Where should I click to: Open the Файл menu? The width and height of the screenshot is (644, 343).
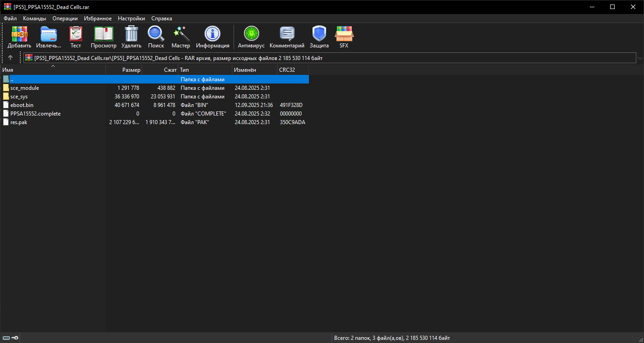coord(10,19)
